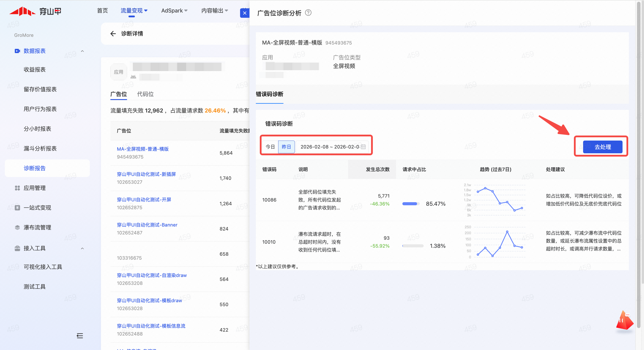Click the 去处理 button
644x350 pixels.
tap(603, 147)
